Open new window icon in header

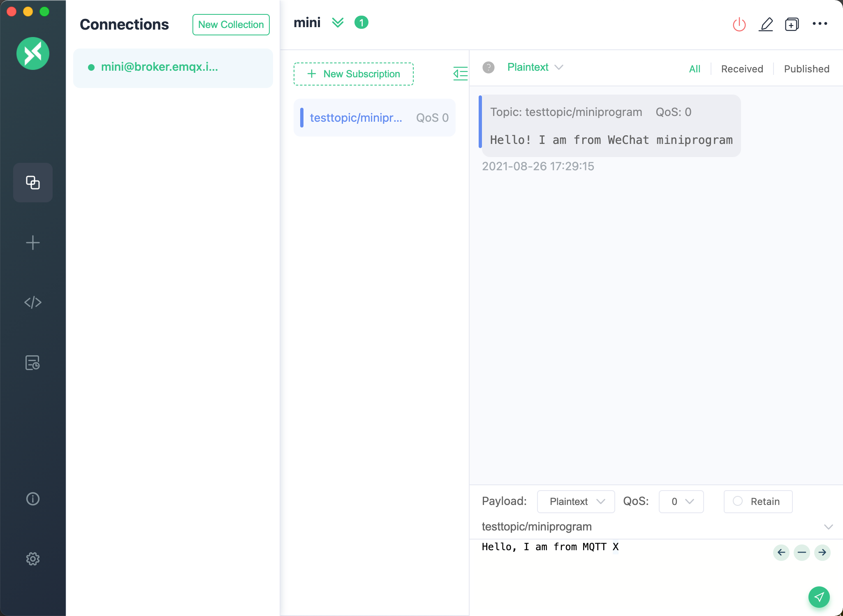coord(792,24)
